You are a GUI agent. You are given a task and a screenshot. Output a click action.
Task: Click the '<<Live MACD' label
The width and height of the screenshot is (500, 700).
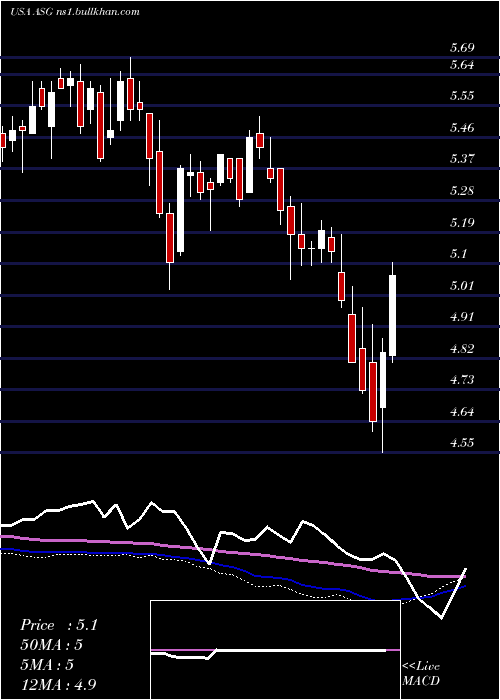tap(421, 674)
